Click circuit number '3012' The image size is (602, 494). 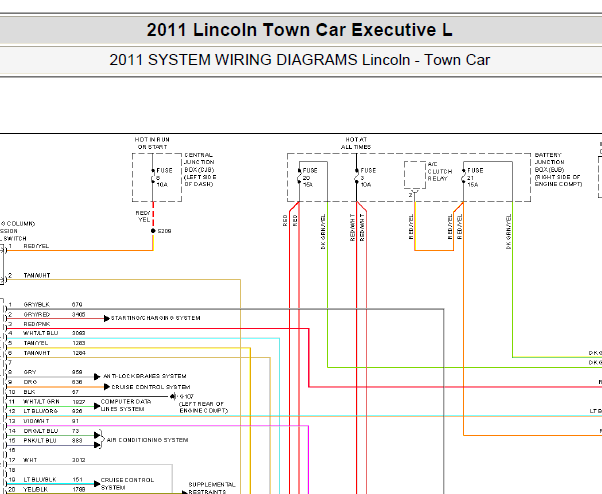[x=78, y=460]
